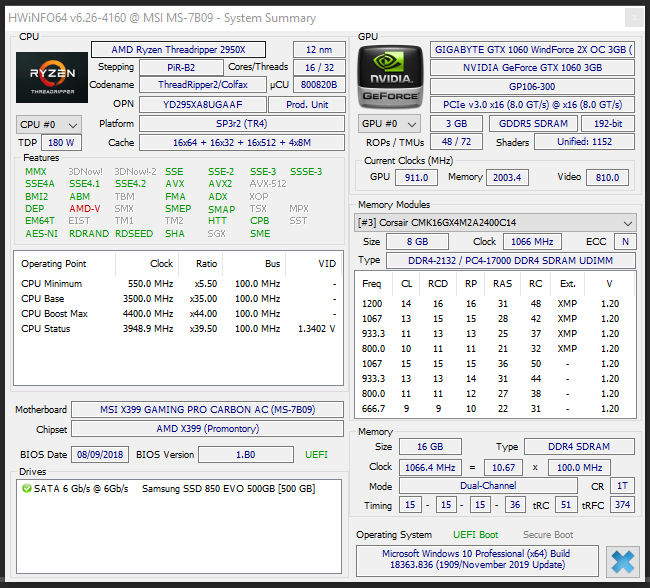This screenshot has width=650, height=588.
Task: Click the AMD-V feature label
Action: pos(85,209)
